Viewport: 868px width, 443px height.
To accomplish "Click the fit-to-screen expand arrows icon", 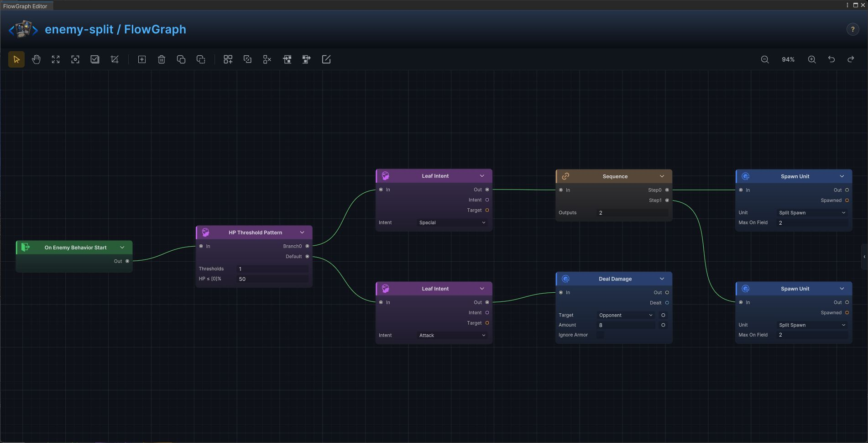I will [x=56, y=59].
